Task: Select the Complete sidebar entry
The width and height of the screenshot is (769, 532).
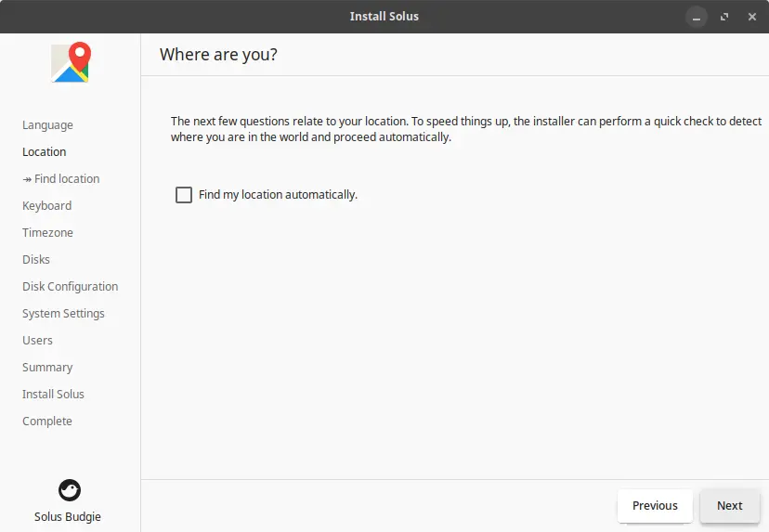Action: 47,422
